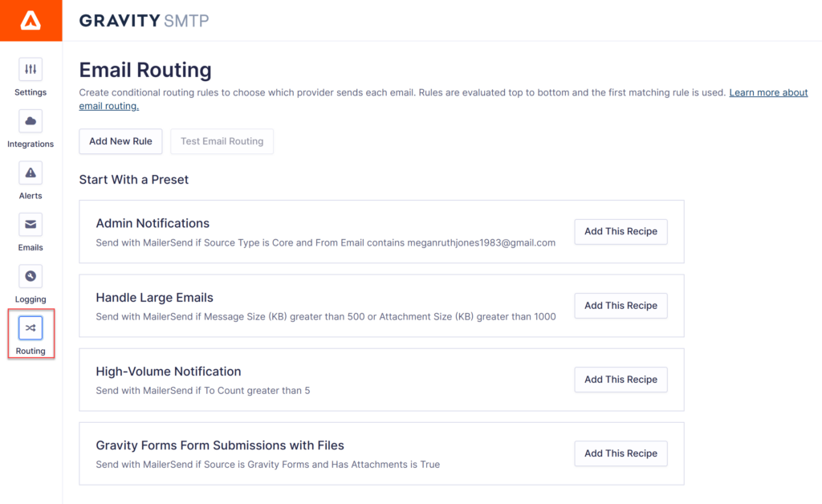Click the Alerts label in sidebar
This screenshot has width=822, height=504.
tap(31, 196)
